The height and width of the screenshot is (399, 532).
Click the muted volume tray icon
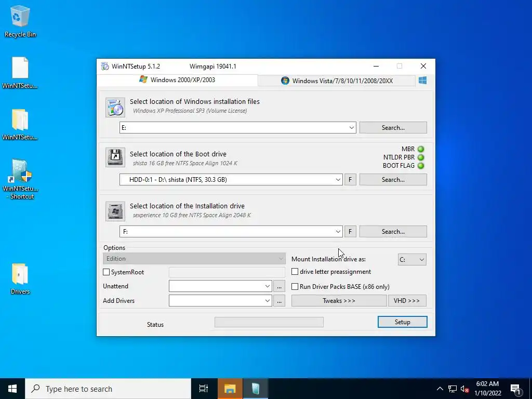(x=464, y=389)
